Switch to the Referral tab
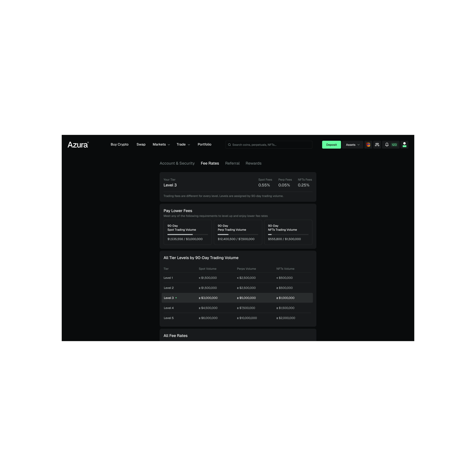This screenshot has height=476, width=476. pyautogui.click(x=232, y=163)
